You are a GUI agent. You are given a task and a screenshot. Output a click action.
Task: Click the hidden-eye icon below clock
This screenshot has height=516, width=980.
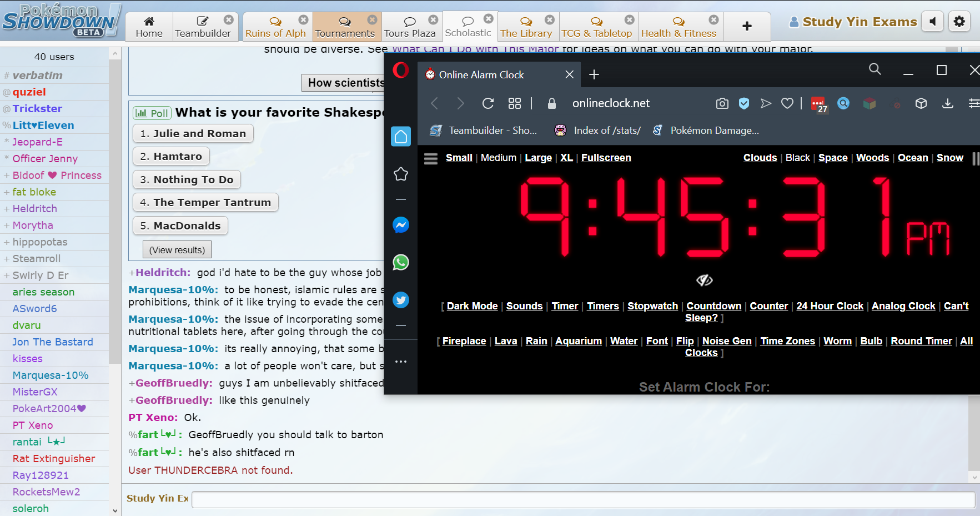pyautogui.click(x=705, y=280)
